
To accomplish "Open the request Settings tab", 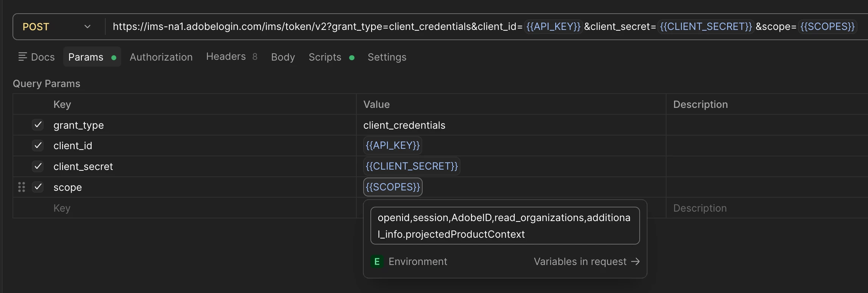I will (387, 57).
